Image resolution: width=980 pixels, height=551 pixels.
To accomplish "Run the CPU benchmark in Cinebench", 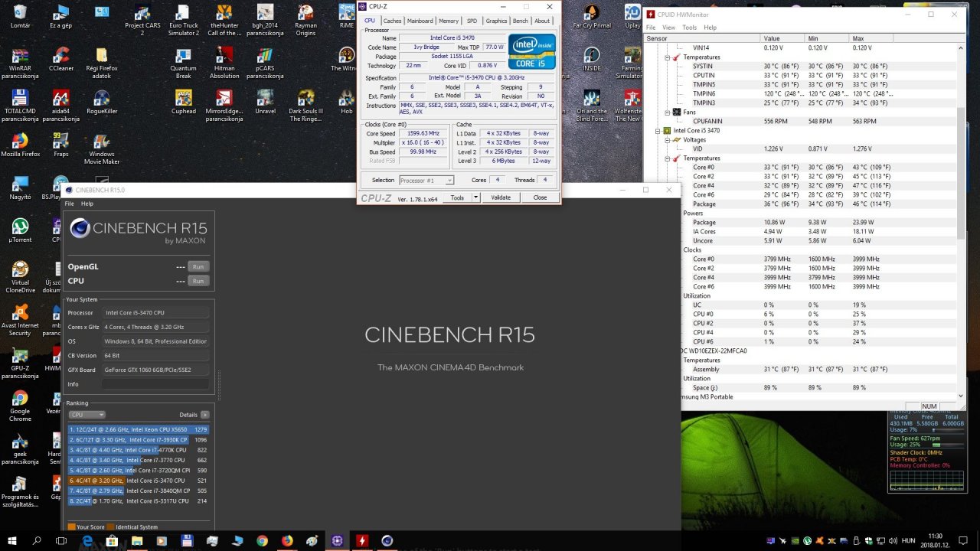I will [x=198, y=281].
